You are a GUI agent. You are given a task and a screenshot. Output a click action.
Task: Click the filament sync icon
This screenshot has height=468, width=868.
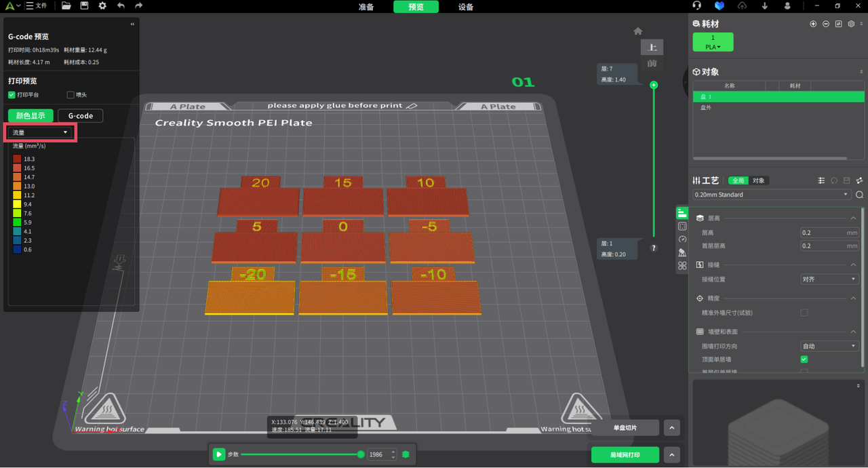click(x=839, y=24)
